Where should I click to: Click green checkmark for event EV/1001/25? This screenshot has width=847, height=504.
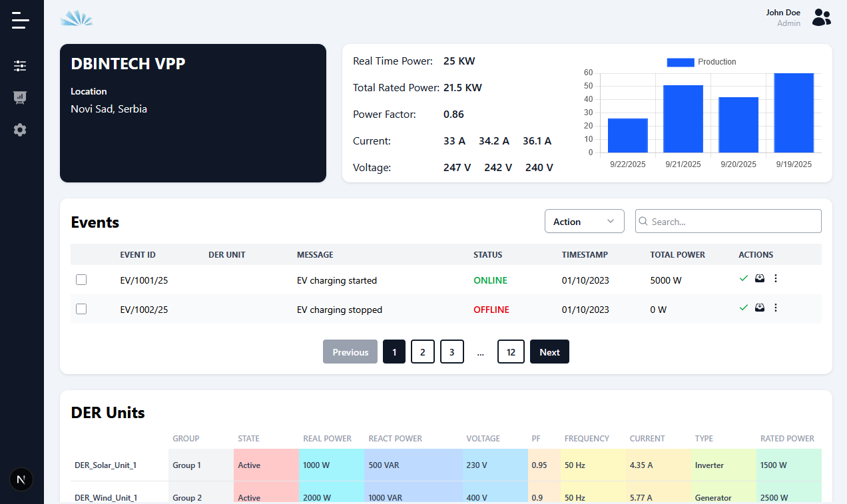[x=744, y=278]
